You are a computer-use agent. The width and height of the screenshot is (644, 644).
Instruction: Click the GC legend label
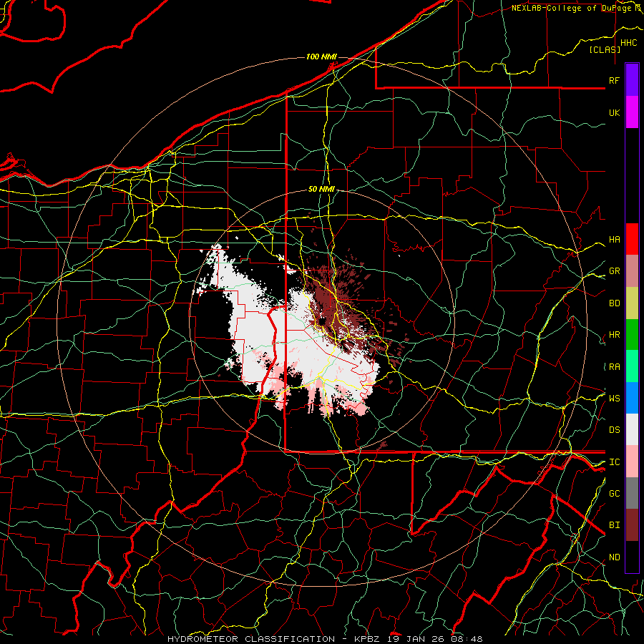pos(614,494)
